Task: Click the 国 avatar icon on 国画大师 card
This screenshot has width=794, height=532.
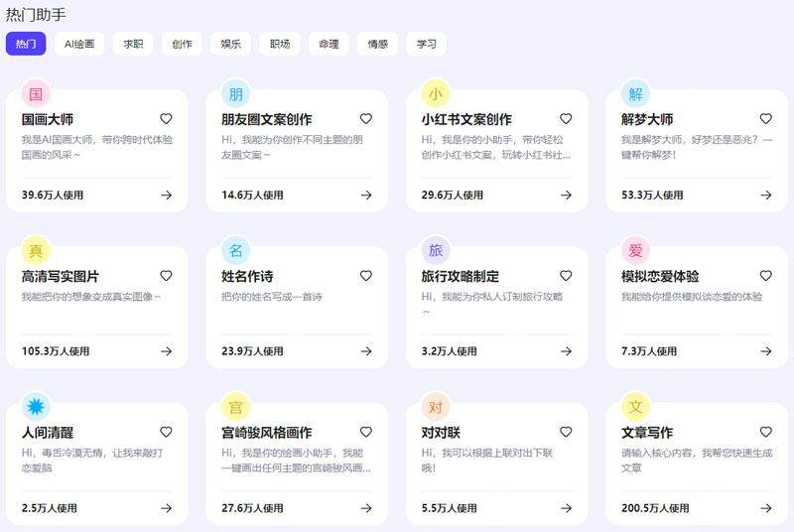Action: click(x=36, y=94)
